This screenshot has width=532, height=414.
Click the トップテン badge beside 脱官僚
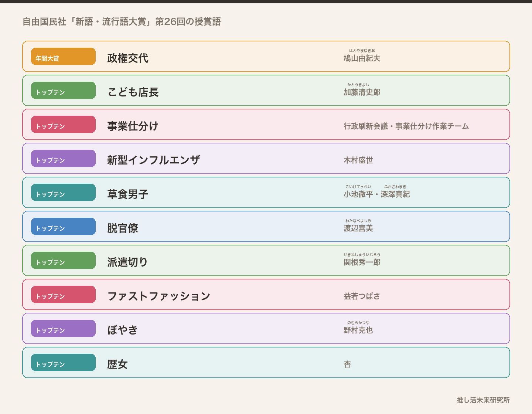coord(63,227)
